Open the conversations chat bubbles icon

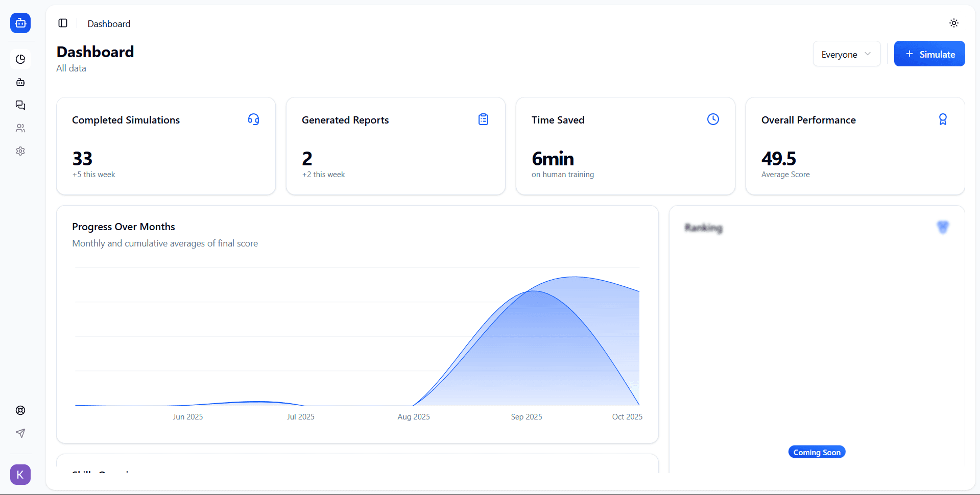point(20,105)
